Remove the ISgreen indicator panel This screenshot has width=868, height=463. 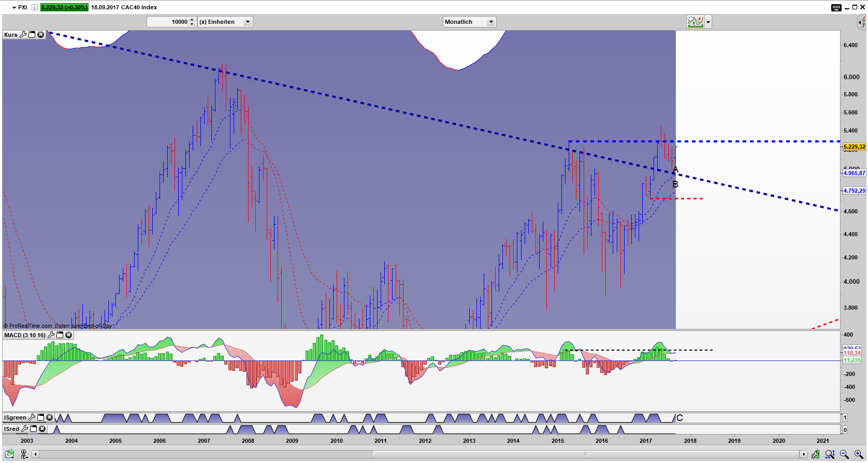point(49,417)
